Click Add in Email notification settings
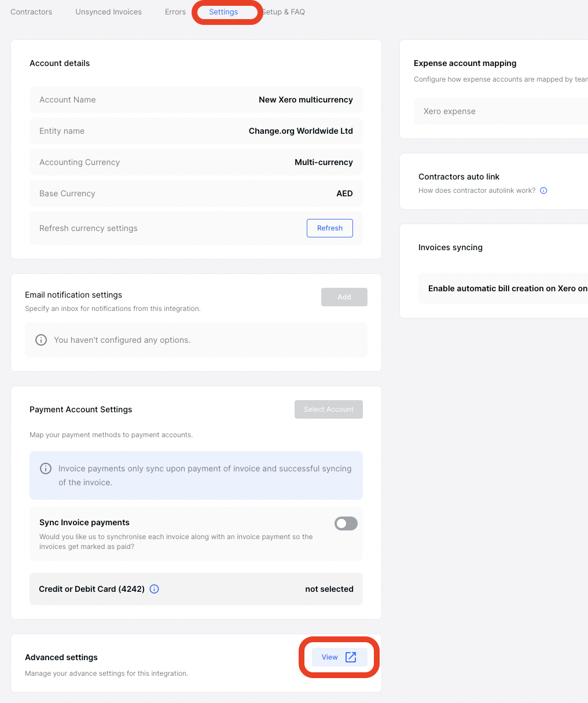 pyautogui.click(x=344, y=296)
